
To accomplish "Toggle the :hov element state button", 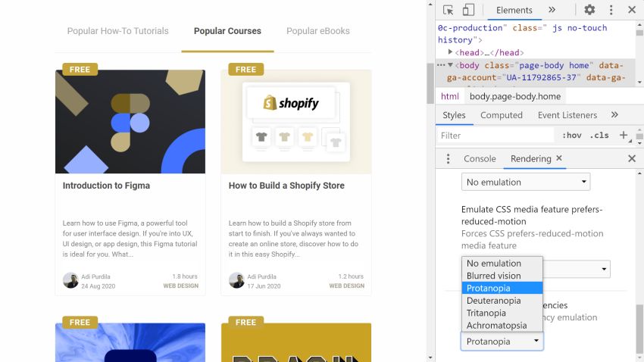I will tap(571, 136).
